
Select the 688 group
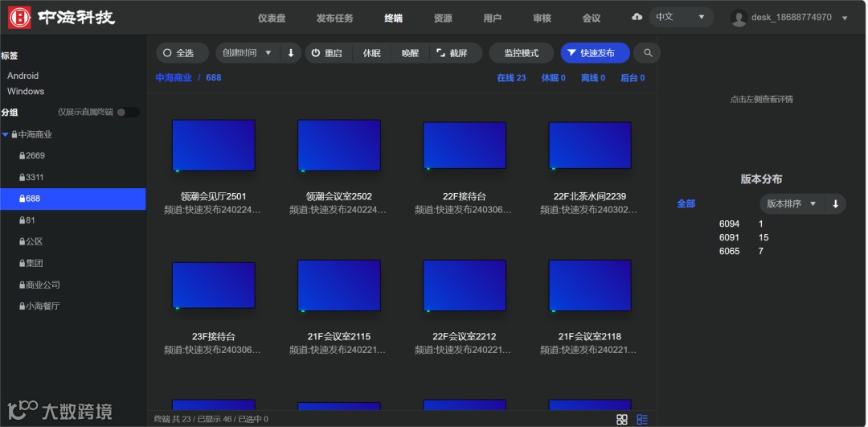click(x=72, y=199)
